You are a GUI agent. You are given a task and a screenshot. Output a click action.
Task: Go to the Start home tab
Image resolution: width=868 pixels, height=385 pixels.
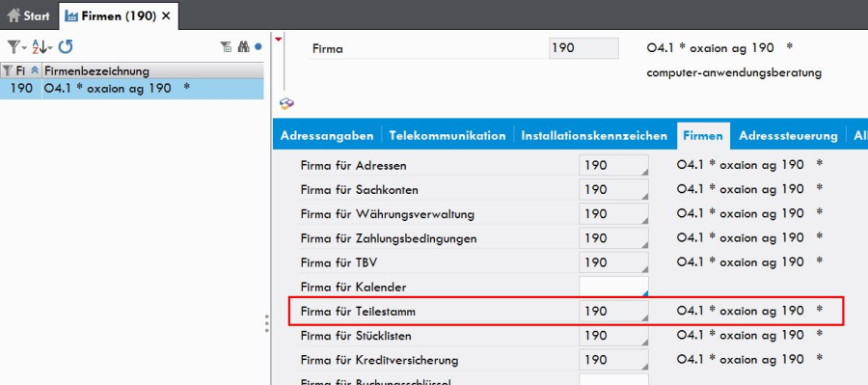click(x=28, y=16)
